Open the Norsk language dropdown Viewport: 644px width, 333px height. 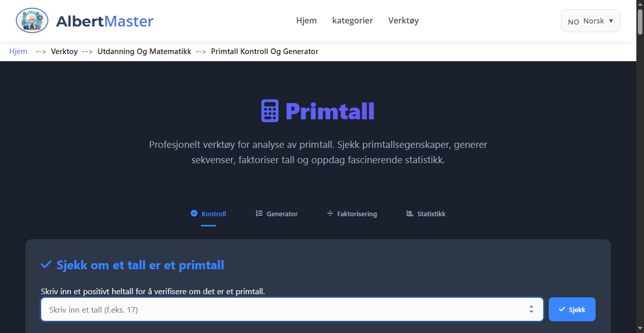590,20
